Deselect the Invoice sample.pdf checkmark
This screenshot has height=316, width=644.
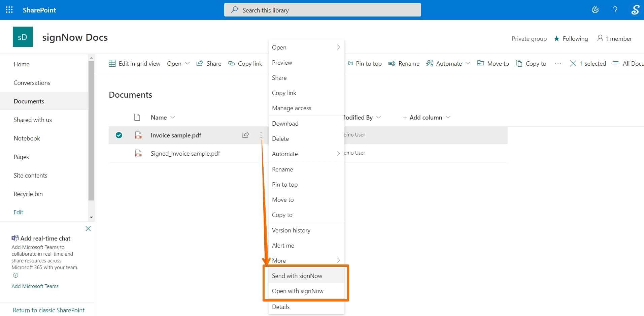pyautogui.click(x=119, y=135)
